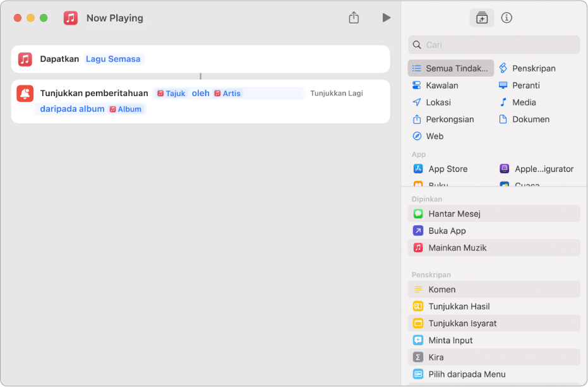
Task: Run the Now Playing shortcut
Action: coord(387,18)
